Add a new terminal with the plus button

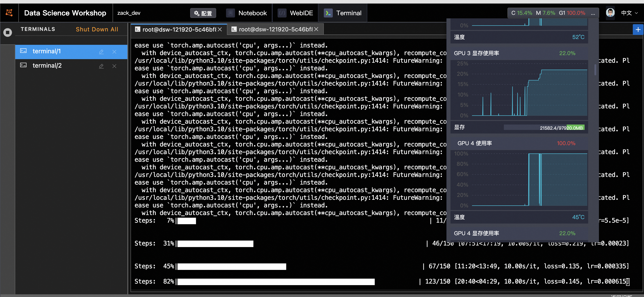(638, 30)
